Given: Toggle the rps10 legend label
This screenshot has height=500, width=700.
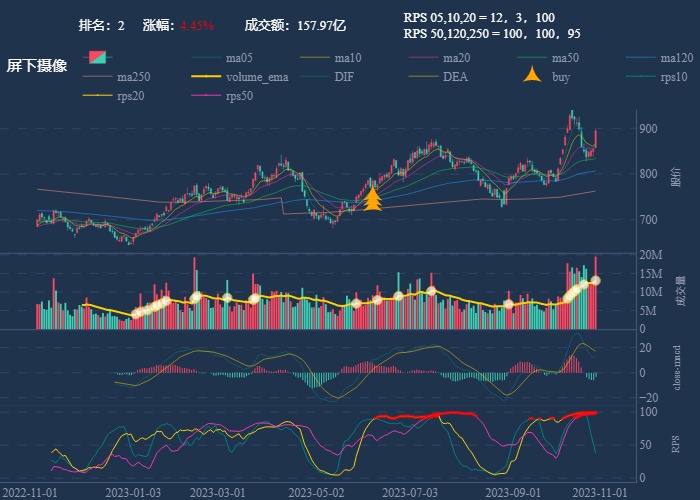Looking at the screenshot, I should click(676, 76).
